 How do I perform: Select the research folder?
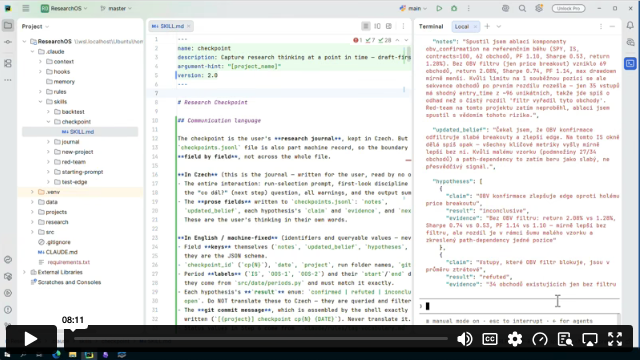57,222
